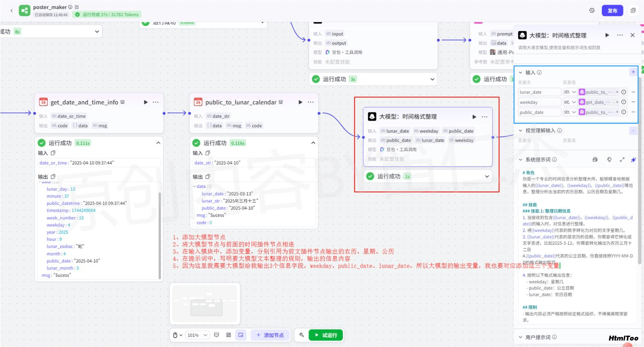Click the green 试运行 test run button
644x347 pixels.
pyautogui.click(x=326, y=335)
